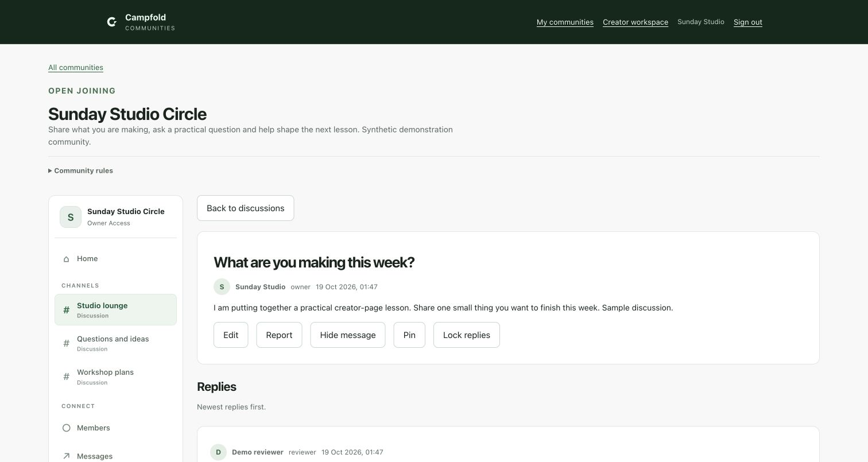Image resolution: width=868 pixels, height=462 pixels.
Task: Click the OPEN JOINING label
Action: 82,91
